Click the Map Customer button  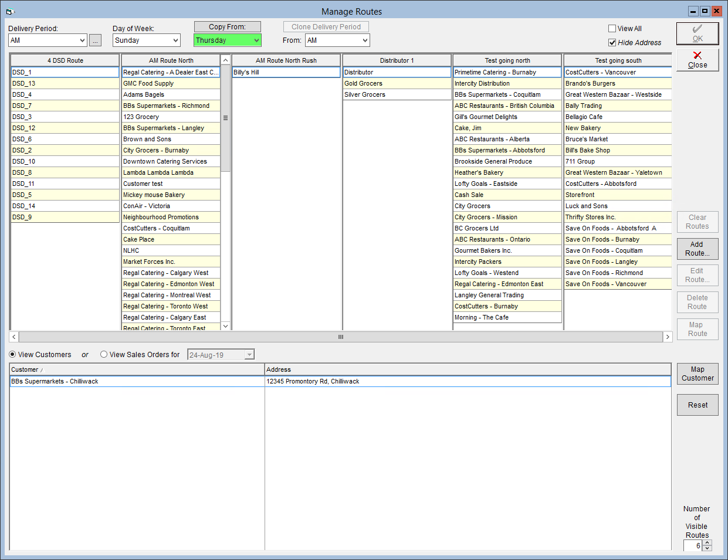tap(697, 374)
